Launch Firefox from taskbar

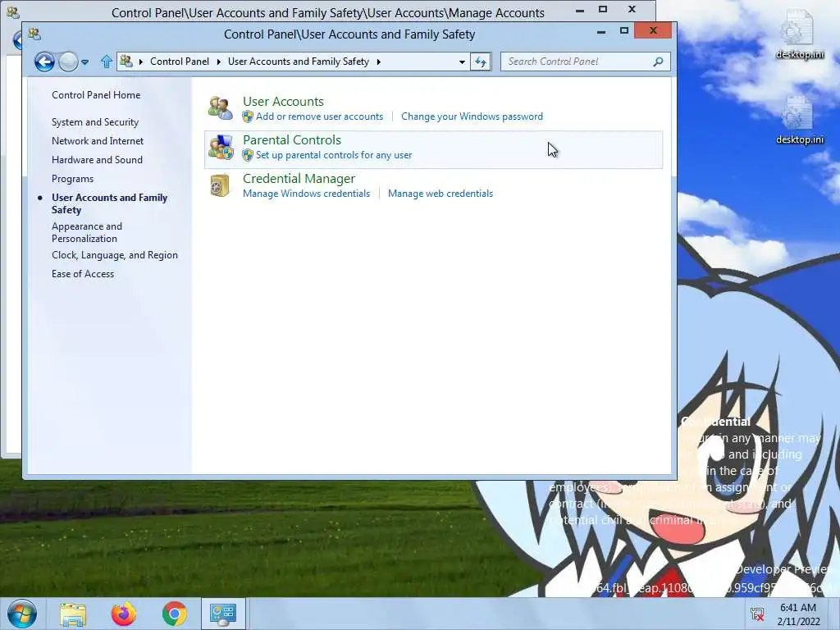124,614
